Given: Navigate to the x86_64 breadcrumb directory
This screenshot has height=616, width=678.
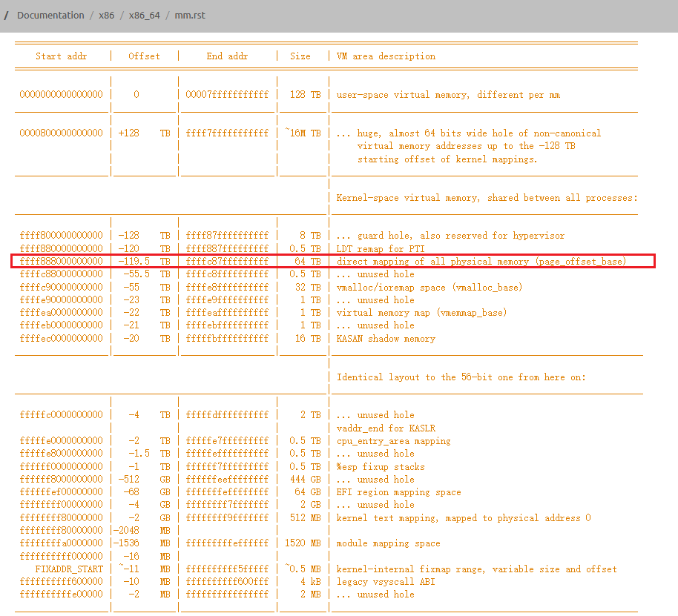Looking at the screenshot, I should (145, 15).
